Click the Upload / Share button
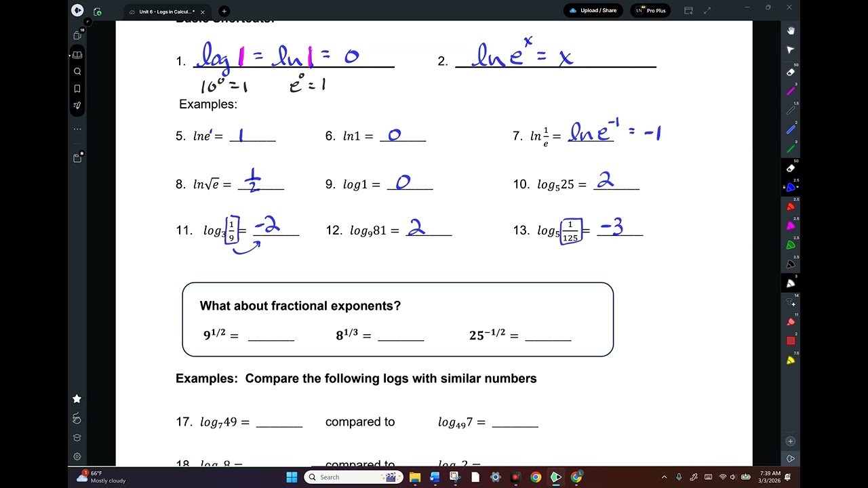This screenshot has height=488, width=868. click(x=593, y=11)
